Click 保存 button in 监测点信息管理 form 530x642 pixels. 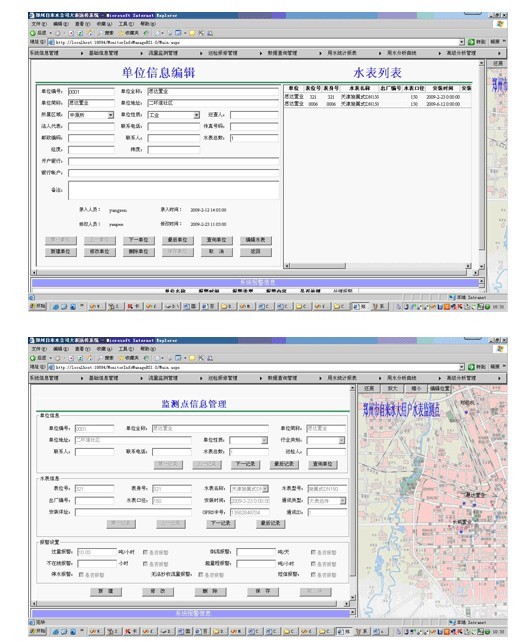263,591
